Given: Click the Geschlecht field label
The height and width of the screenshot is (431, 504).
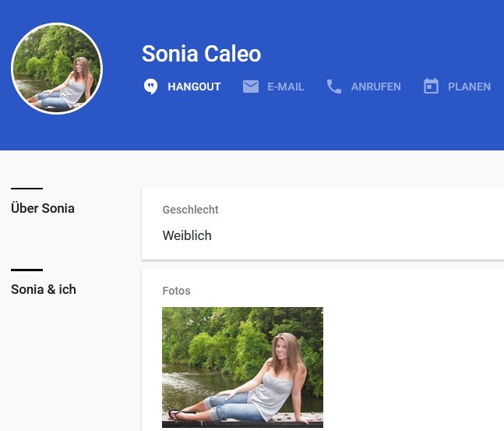Looking at the screenshot, I should coord(190,210).
